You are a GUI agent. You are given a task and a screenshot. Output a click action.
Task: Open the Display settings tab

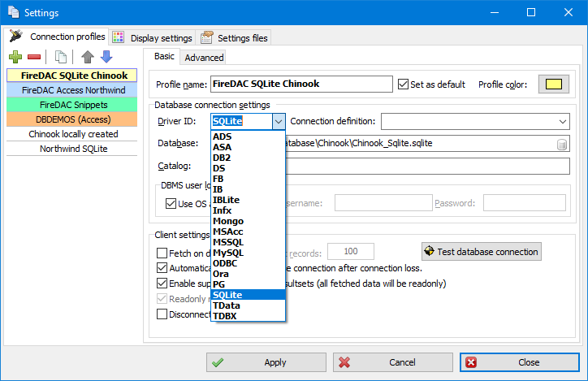[x=153, y=37]
